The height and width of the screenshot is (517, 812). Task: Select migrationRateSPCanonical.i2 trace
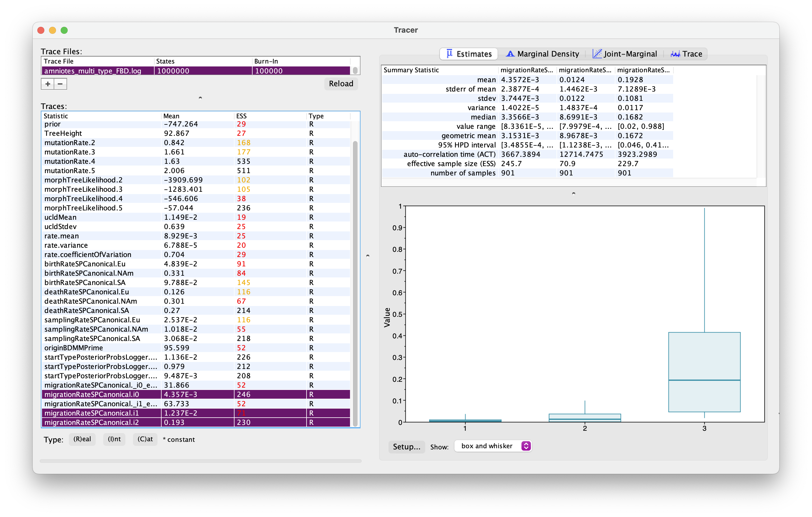point(196,423)
